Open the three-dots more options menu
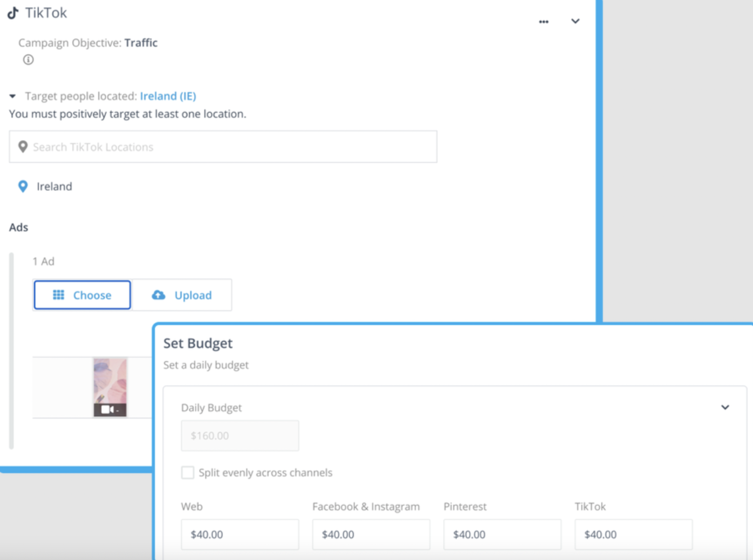 (x=544, y=22)
